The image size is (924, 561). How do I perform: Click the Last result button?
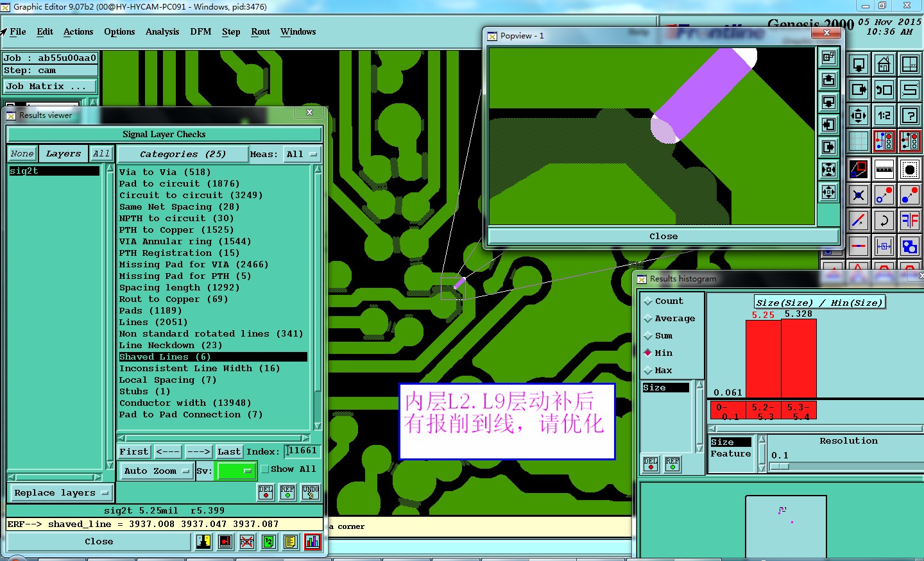(229, 452)
